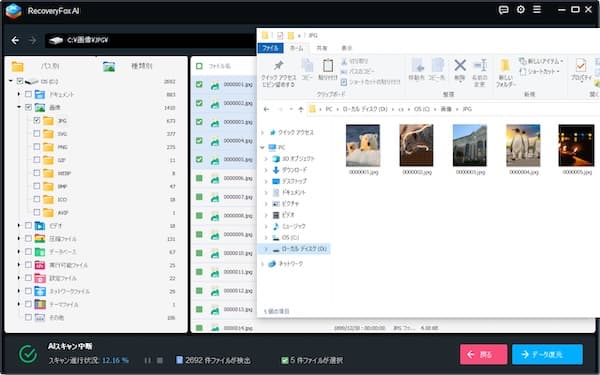Open the 共有 ribbon tab in Explorer
Viewport: 600px width, 375px height.
322,48
